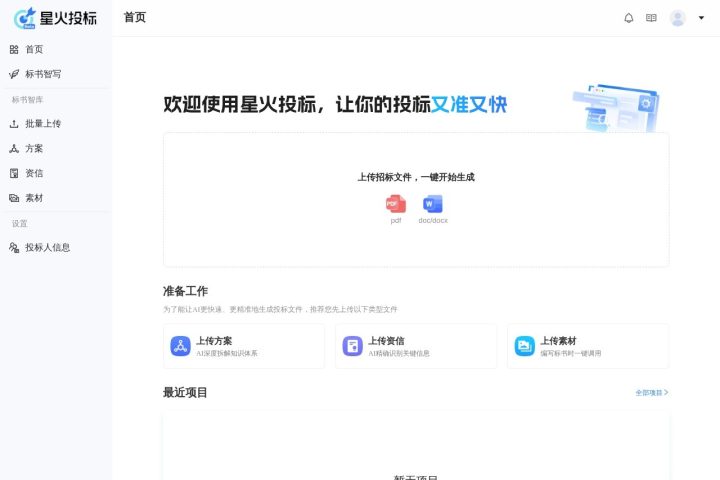The height and width of the screenshot is (480, 720).
Task: Click the 编写标书时一键调用 subtitle
Action: 571,353
